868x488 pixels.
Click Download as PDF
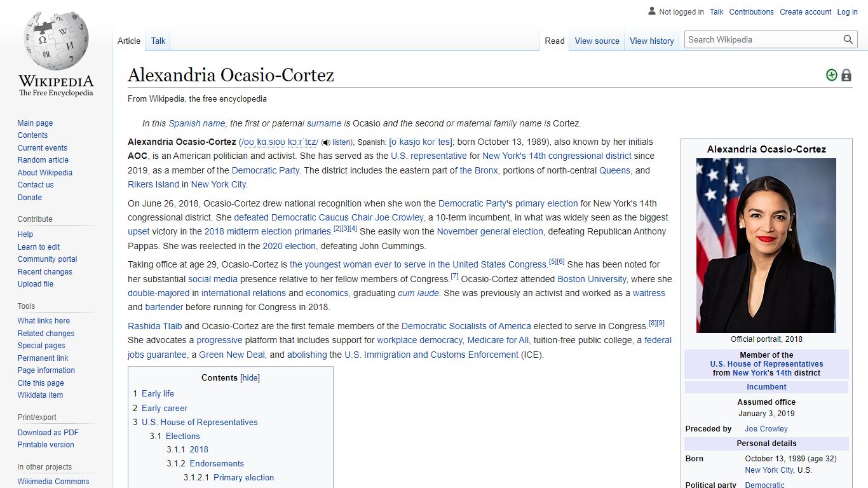(x=48, y=433)
